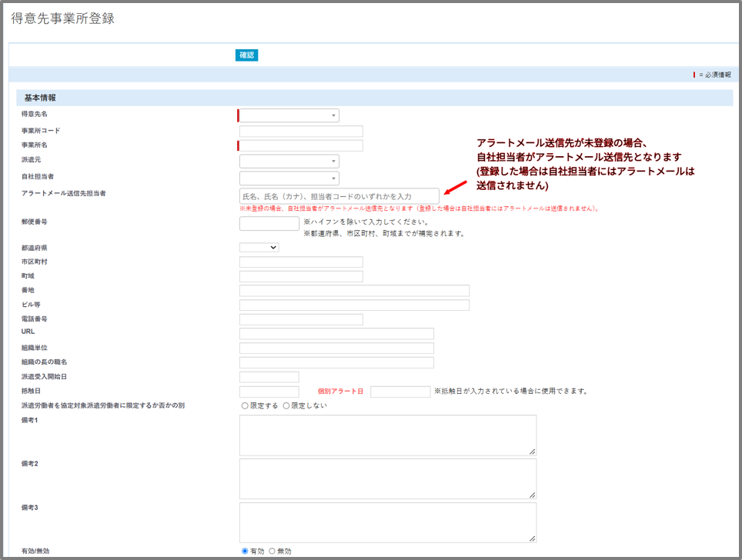Click the 備考2 textarea resize handle
The height and width of the screenshot is (560, 742).
[x=533, y=495]
